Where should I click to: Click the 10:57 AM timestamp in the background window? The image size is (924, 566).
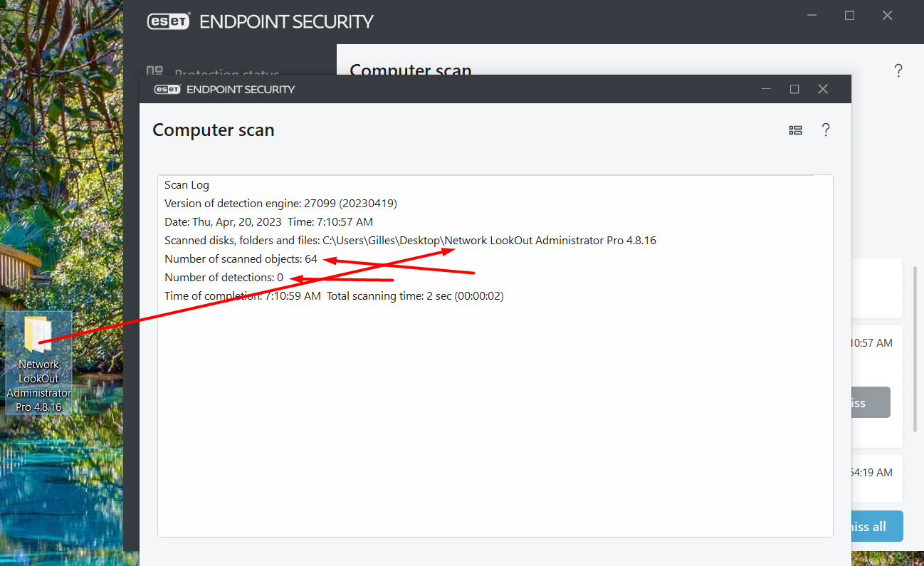click(871, 343)
